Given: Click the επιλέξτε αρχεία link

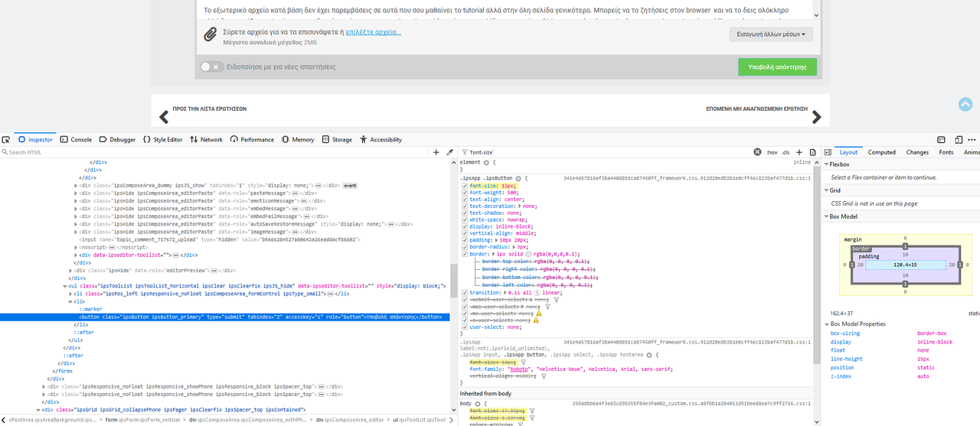Looking at the screenshot, I should (x=373, y=32).
